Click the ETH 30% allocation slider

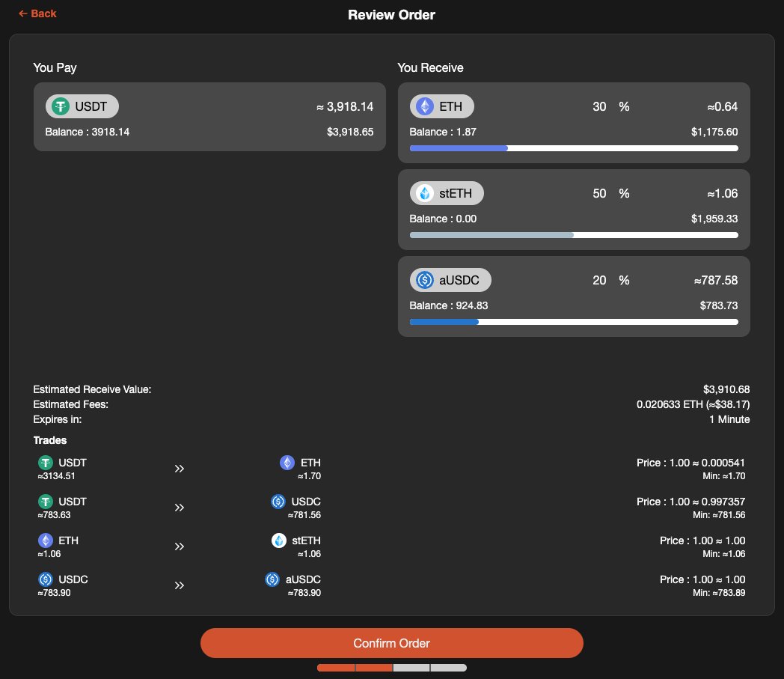pyautogui.click(x=574, y=148)
